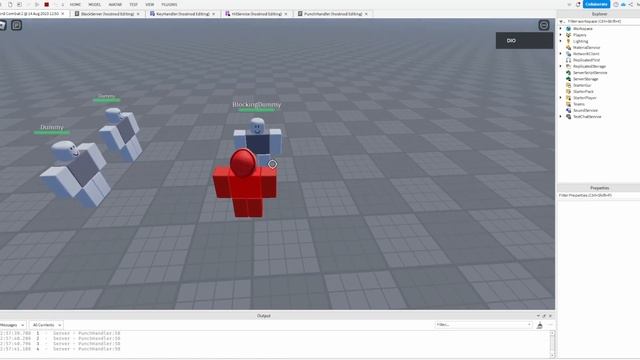Click the ServerScriptService icon
The width and height of the screenshot is (640, 360).
click(568, 73)
